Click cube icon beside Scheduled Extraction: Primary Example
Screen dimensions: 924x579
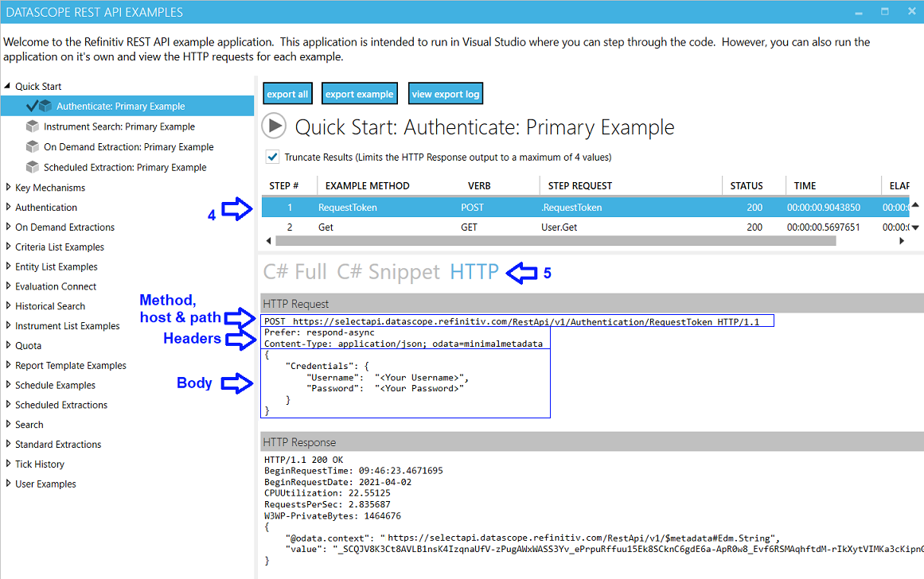tap(33, 167)
